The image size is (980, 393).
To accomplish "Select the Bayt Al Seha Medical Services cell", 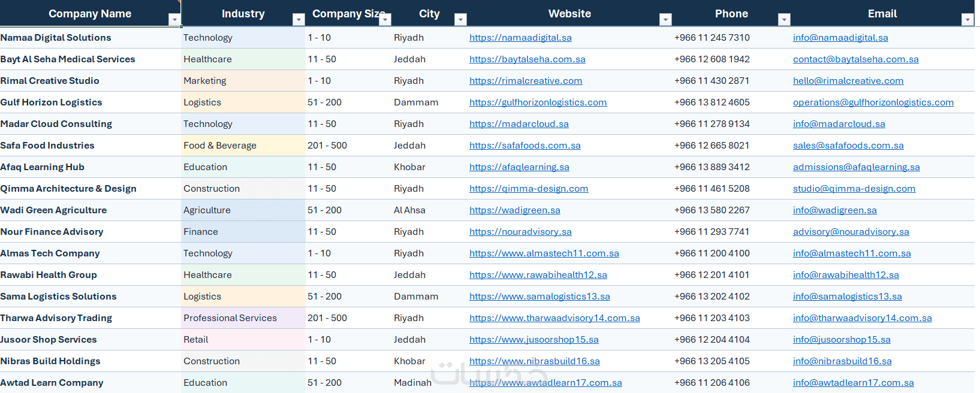I will (91, 59).
